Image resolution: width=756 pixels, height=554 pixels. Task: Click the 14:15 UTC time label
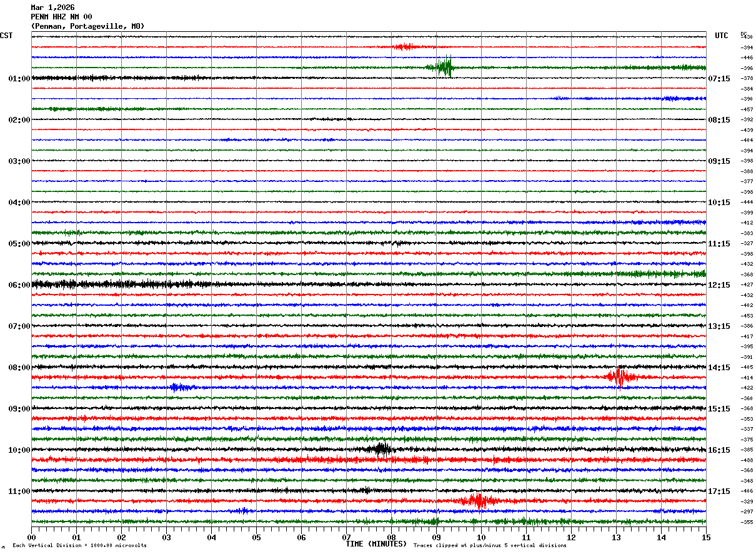pyautogui.click(x=719, y=368)
